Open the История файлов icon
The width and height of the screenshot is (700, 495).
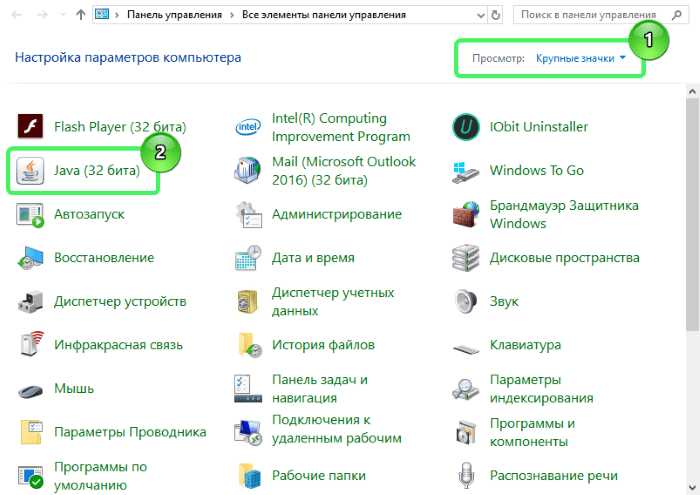tap(249, 345)
